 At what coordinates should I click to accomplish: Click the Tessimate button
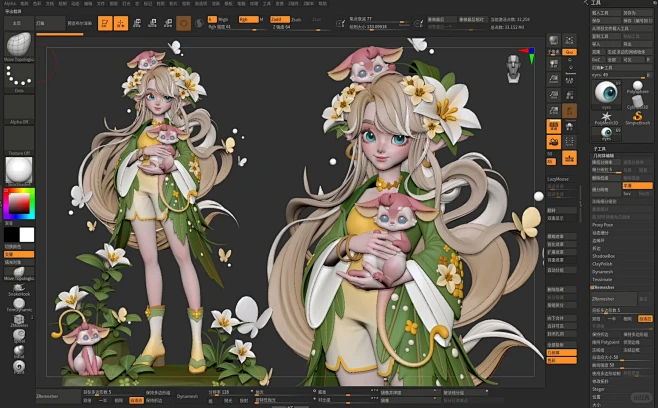[603, 279]
